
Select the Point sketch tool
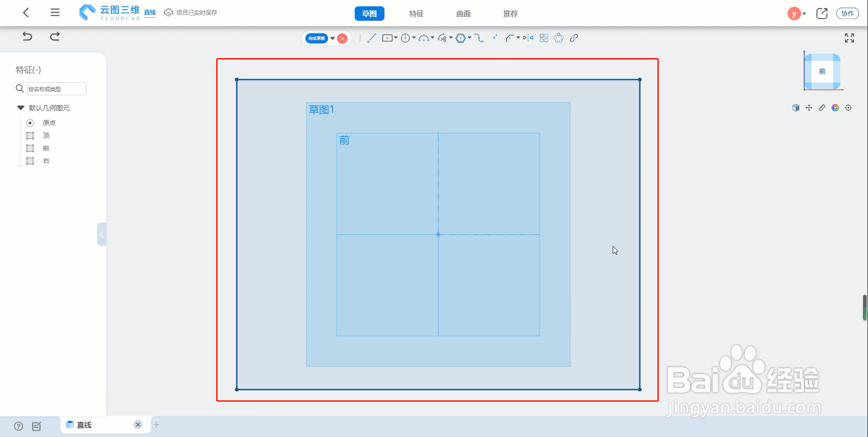click(495, 37)
